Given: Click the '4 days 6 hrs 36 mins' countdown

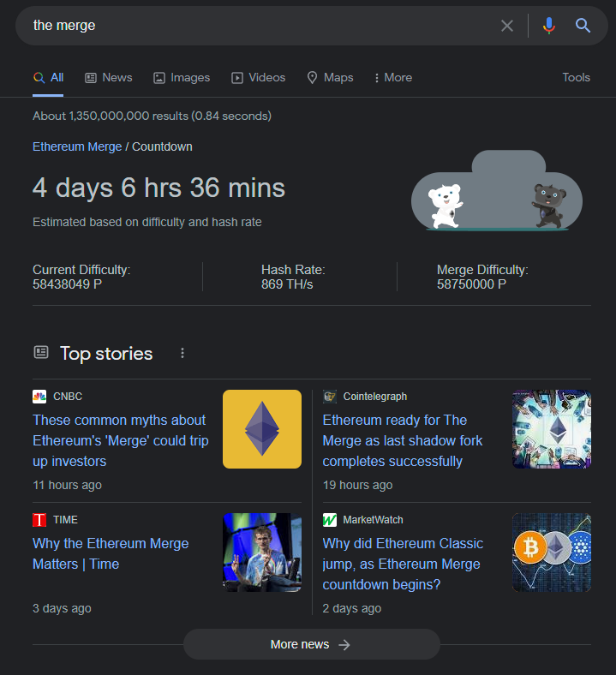Looking at the screenshot, I should (x=158, y=188).
